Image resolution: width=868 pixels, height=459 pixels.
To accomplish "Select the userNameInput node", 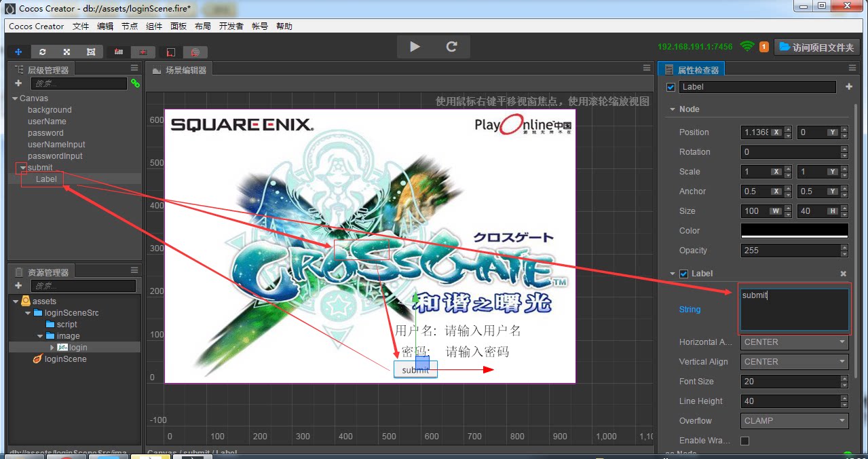I will click(x=56, y=145).
